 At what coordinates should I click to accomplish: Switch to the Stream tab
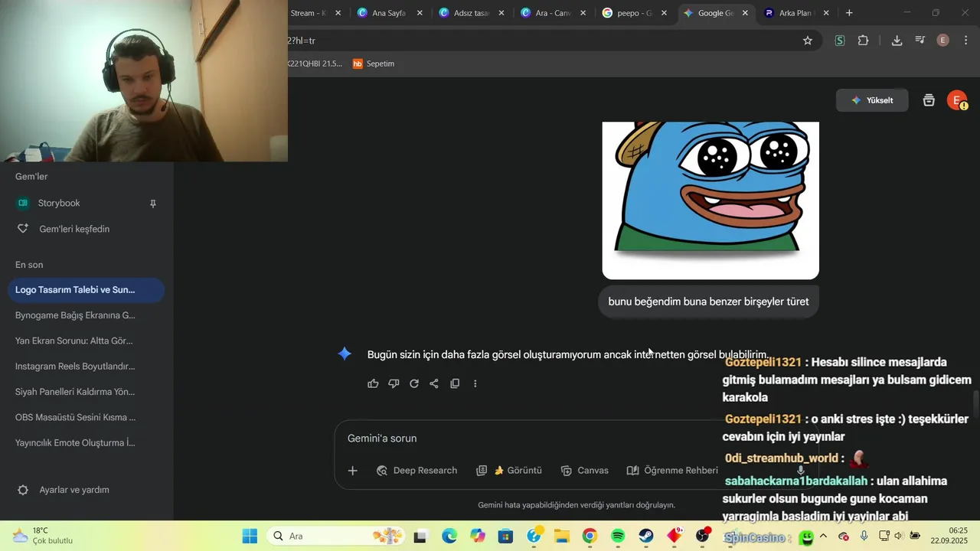[308, 13]
